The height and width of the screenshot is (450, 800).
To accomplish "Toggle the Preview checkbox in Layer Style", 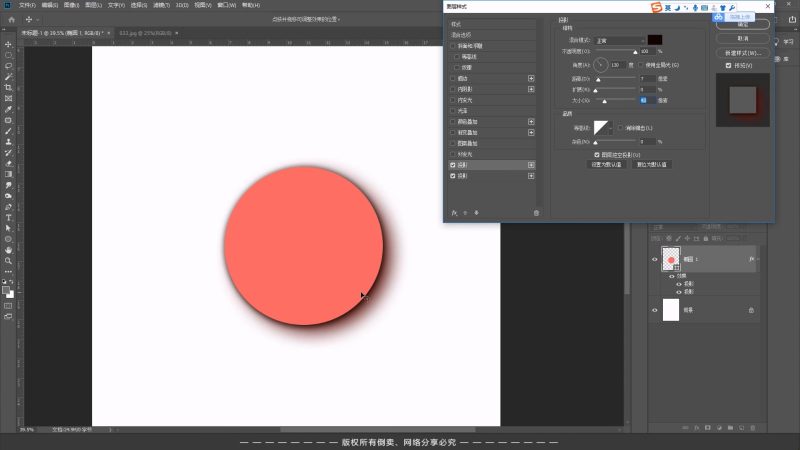I will click(728, 66).
